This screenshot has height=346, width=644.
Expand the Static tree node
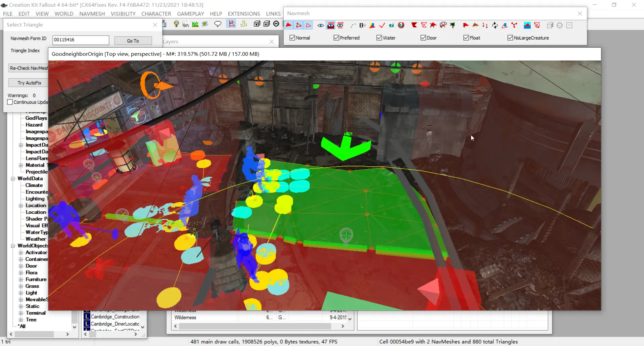[21, 306]
